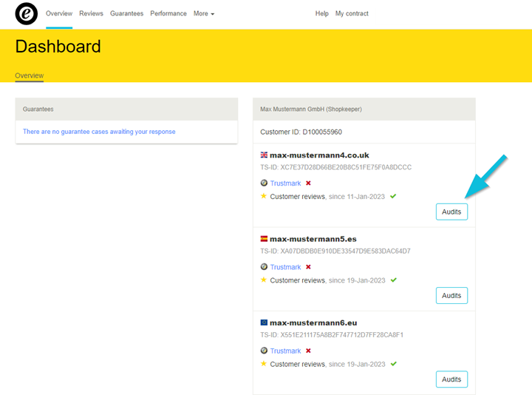Select the max-mustermann5.es shop name

pos(313,239)
